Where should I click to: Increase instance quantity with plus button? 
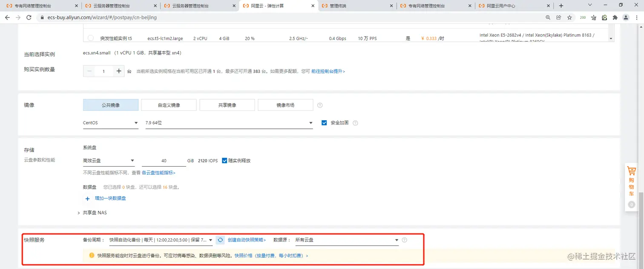119,71
